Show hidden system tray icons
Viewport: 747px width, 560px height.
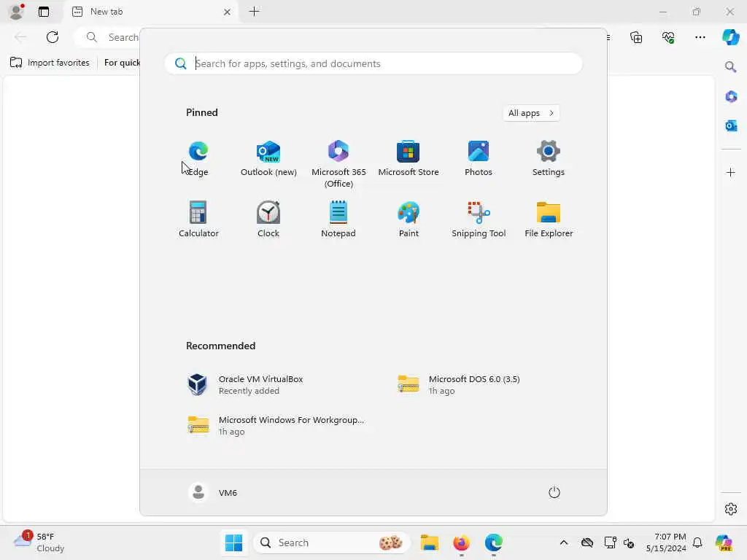[564, 542]
